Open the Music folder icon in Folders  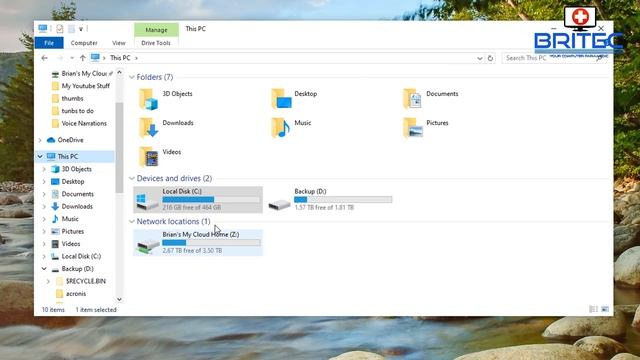click(x=281, y=128)
